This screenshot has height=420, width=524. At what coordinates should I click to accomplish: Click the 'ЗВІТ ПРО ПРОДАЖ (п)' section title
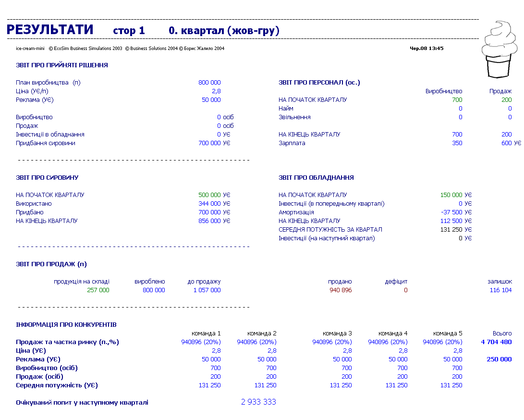pyautogui.click(x=51, y=264)
